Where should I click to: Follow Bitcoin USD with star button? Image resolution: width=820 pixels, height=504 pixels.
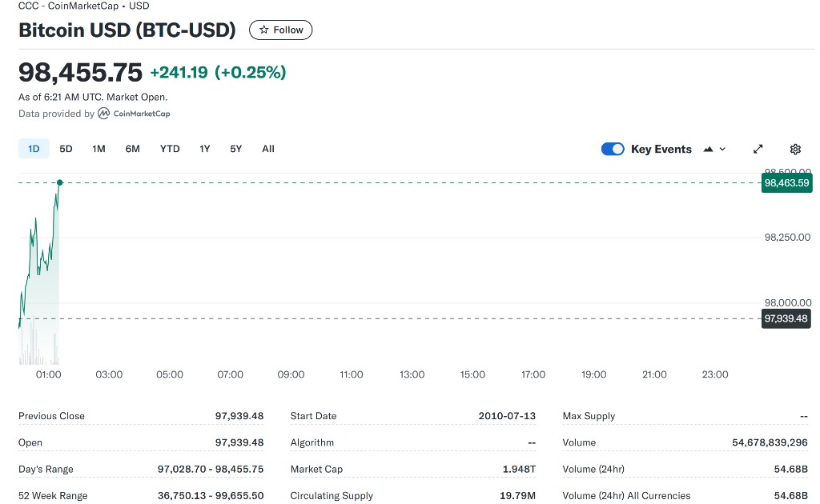coord(281,30)
